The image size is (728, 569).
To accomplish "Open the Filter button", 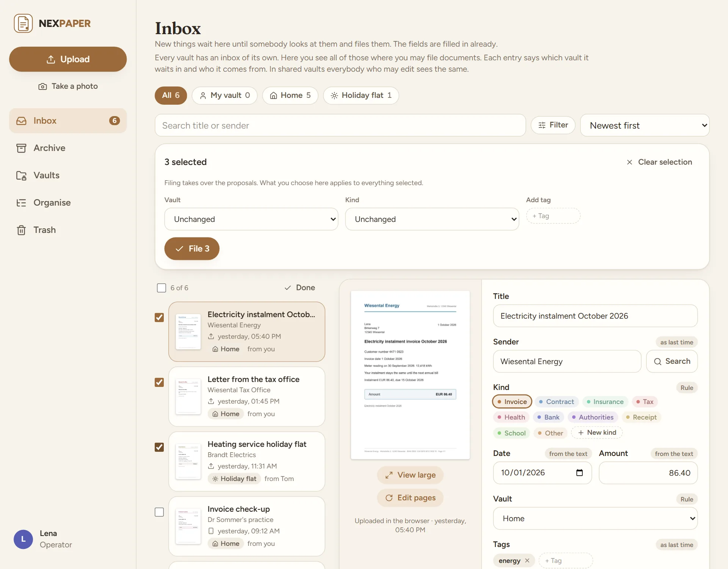I will (553, 125).
